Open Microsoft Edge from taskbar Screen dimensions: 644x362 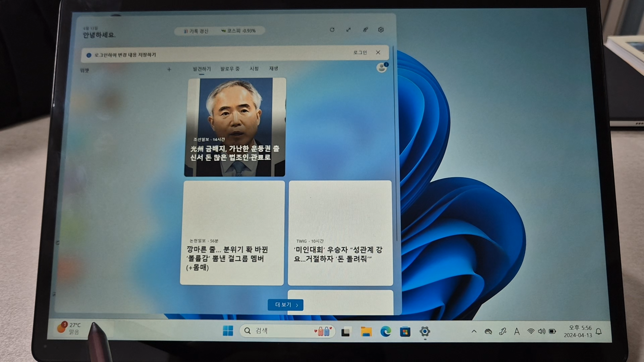386,331
